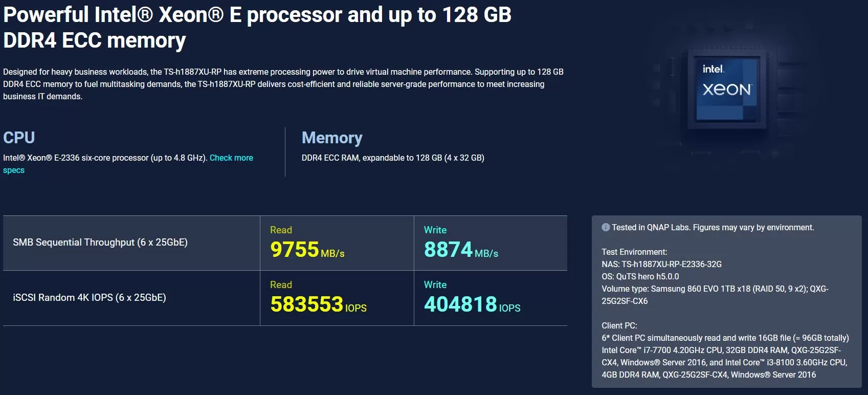Click the 583553 IOPS read figure
The image size is (868, 395).
coord(318,304)
